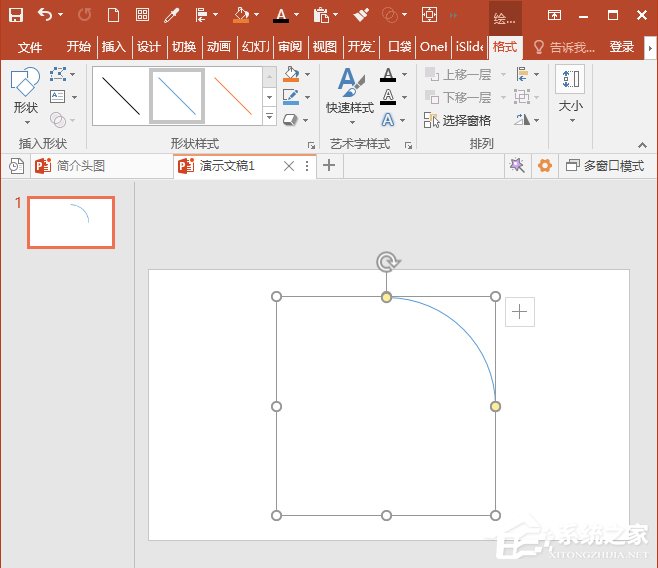Open the Selection Pane

tap(458, 120)
